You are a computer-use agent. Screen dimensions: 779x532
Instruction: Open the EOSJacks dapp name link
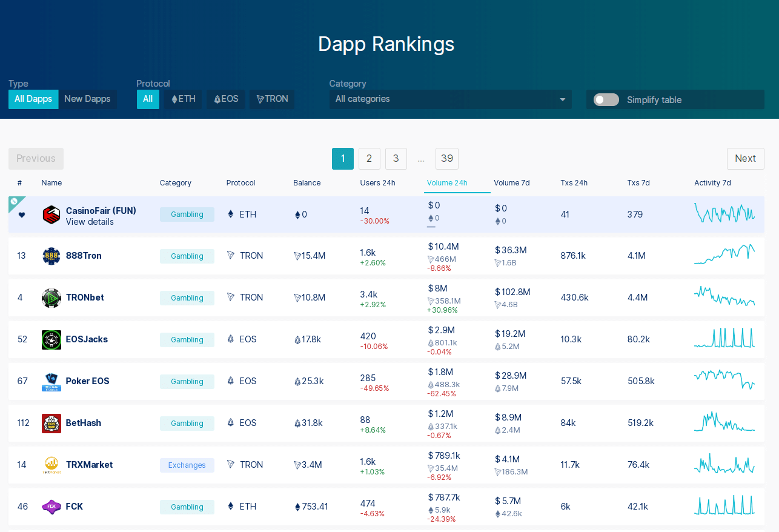[x=87, y=339]
